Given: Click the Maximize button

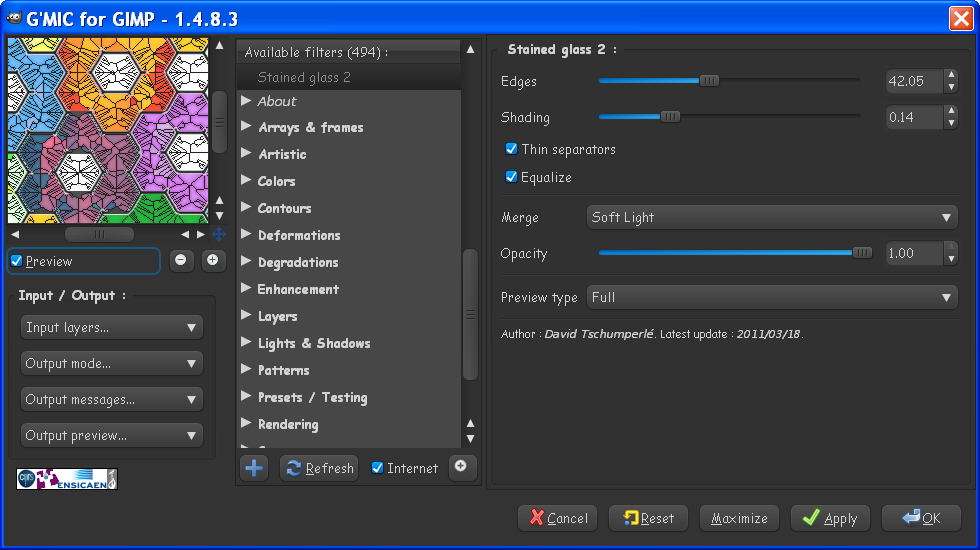Looking at the screenshot, I should (x=739, y=518).
